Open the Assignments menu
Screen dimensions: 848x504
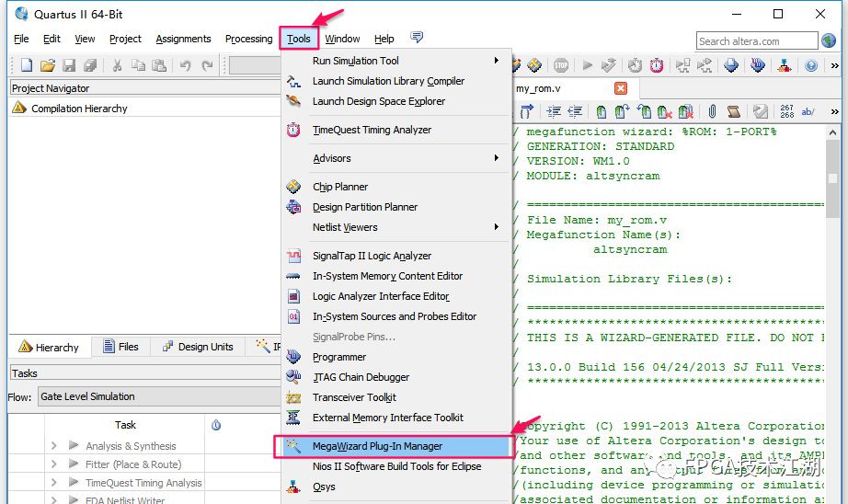click(x=183, y=39)
